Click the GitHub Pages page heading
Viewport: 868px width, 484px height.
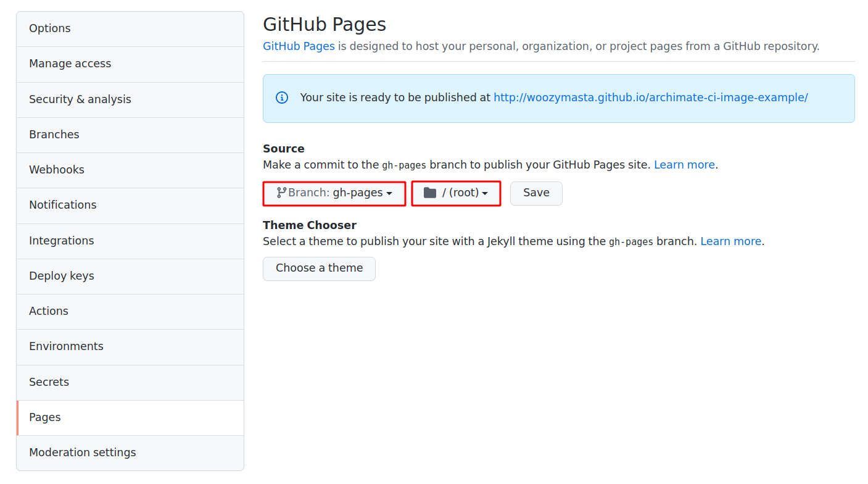coord(324,24)
